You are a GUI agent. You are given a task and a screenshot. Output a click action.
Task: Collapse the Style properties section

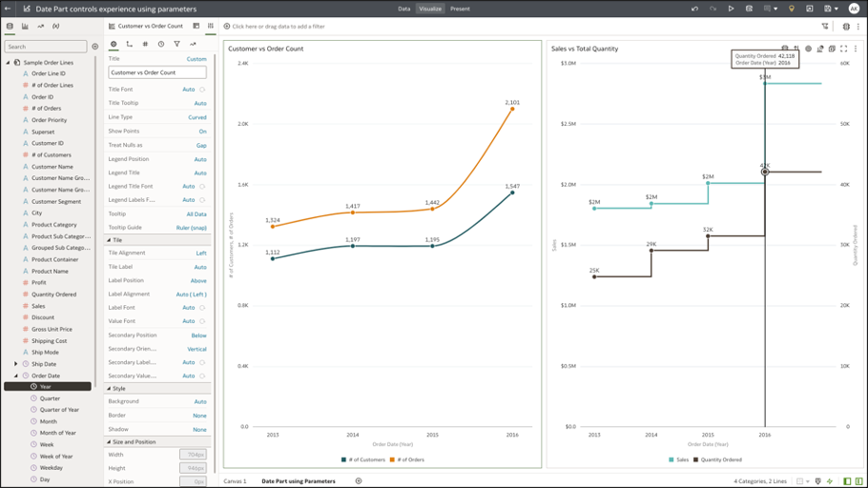[x=109, y=389]
